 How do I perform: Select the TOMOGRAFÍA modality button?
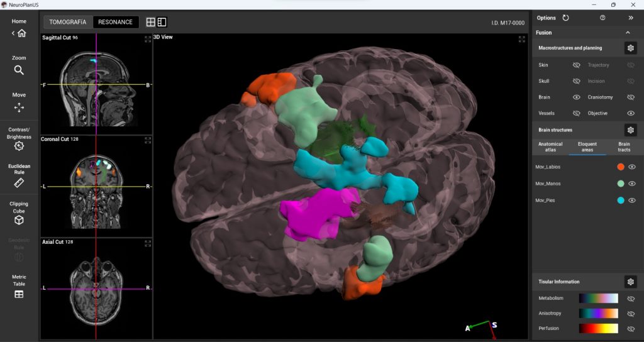click(69, 22)
